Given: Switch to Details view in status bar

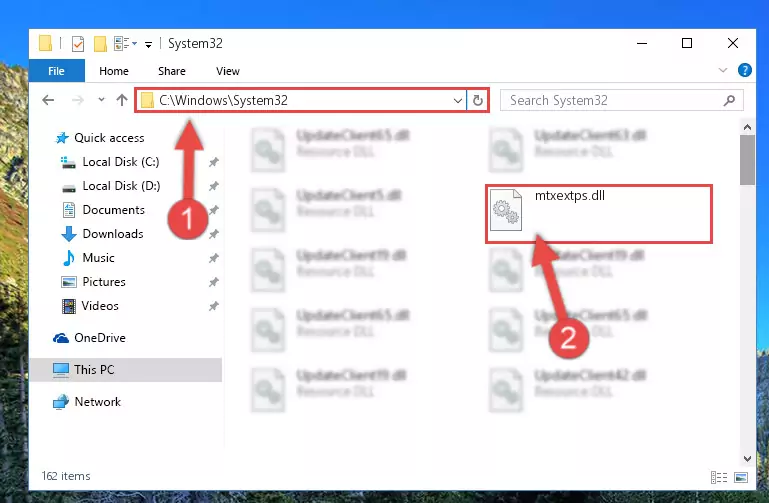Looking at the screenshot, I should pyautogui.click(x=718, y=478).
